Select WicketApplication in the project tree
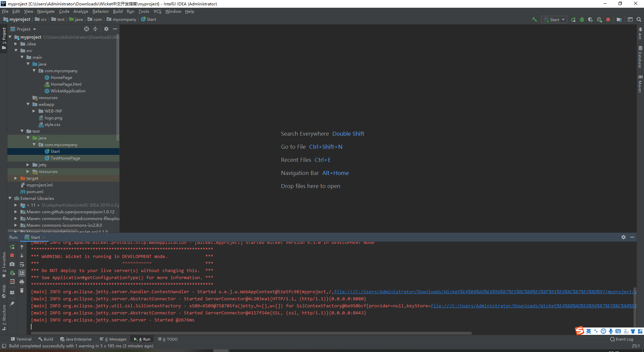The width and height of the screenshot is (644, 352). pyautogui.click(x=68, y=91)
